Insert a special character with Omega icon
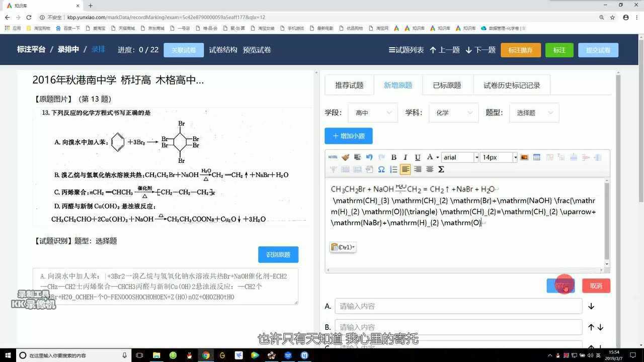644x362 pixels. [381, 169]
